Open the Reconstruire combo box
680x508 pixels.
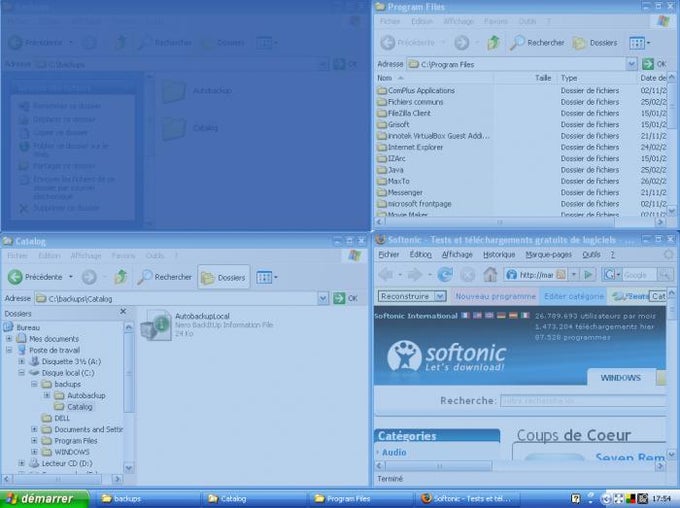[x=412, y=296]
